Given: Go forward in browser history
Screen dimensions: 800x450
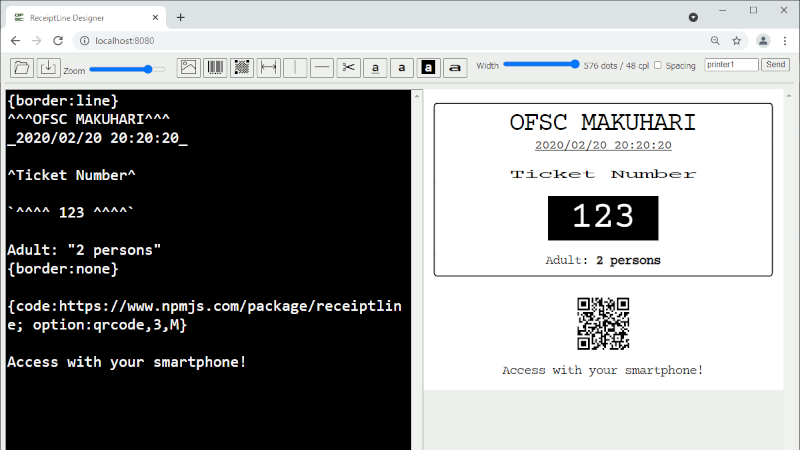Looking at the screenshot, I should click(x=36, y=41).
